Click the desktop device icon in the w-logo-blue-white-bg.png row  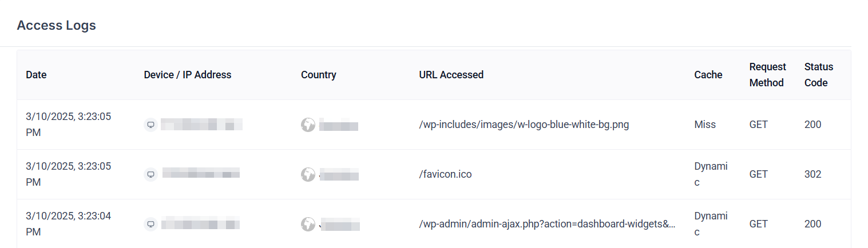[x=150, y=125]
